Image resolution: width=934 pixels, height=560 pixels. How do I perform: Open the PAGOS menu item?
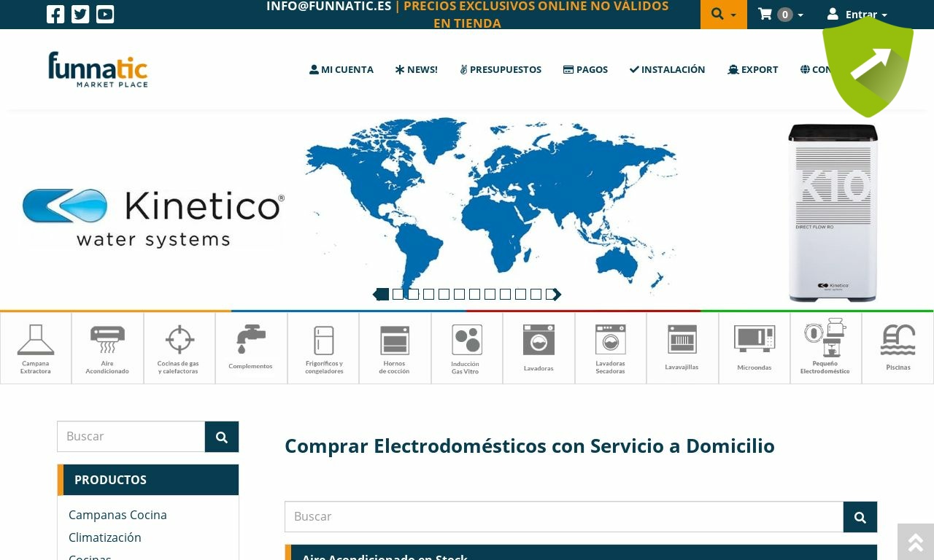585,69
